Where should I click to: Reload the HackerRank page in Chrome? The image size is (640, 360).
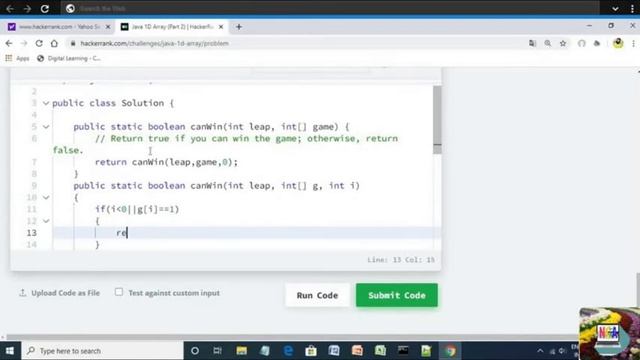click(39, 43)
